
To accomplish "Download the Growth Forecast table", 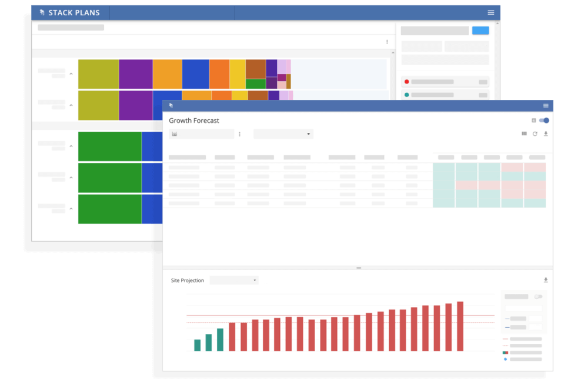I will 546,133.
